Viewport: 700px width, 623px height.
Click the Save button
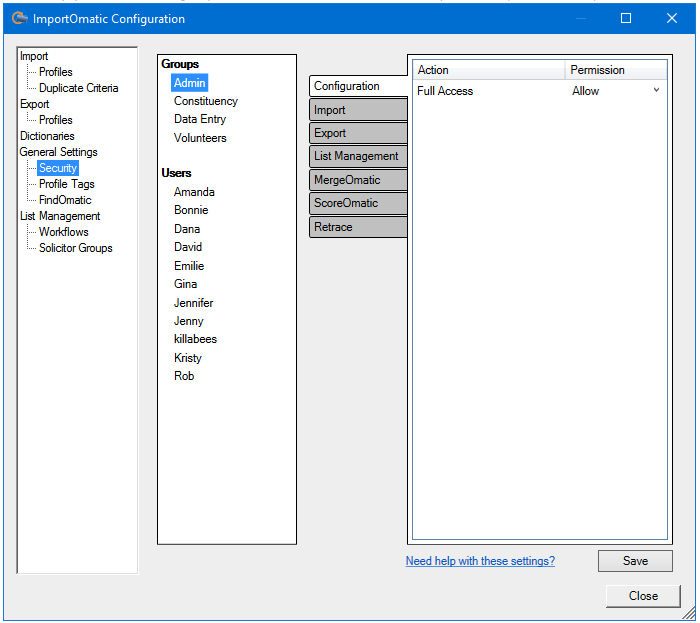635,561
